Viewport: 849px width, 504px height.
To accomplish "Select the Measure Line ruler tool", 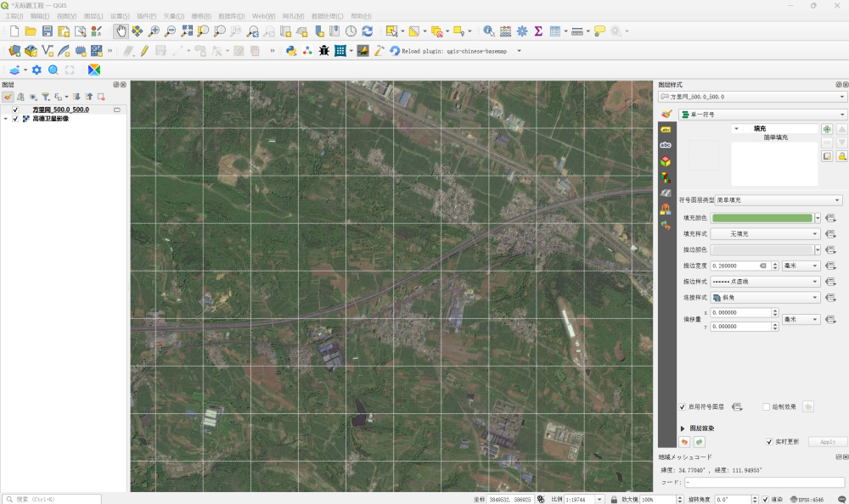I will 577,31.
